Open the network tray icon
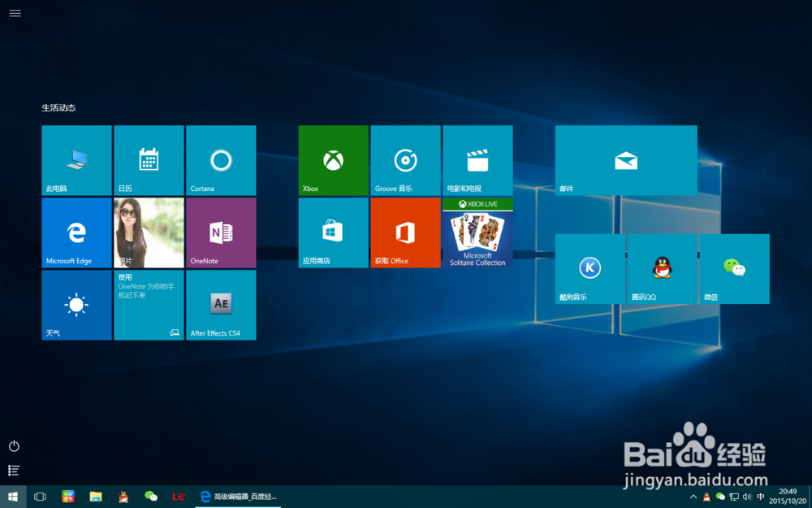This screenshot has height=508, width=812. (x=734, y=497)
